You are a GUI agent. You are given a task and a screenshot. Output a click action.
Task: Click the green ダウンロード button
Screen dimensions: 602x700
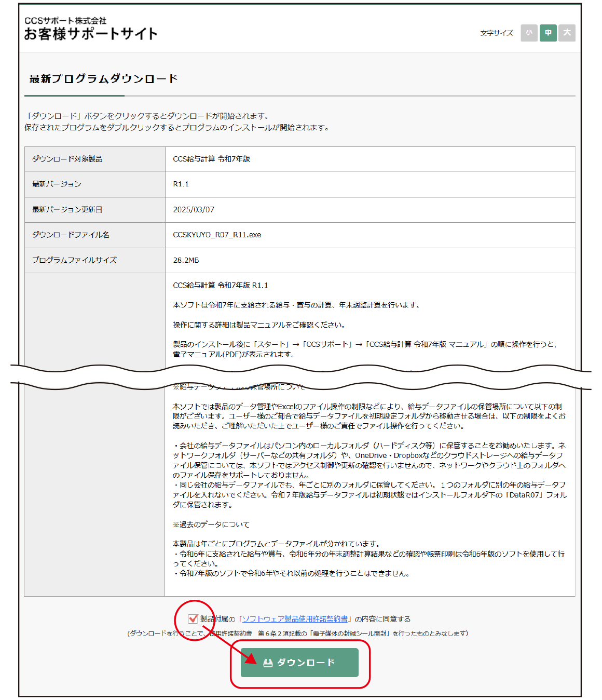coord(299,663)
